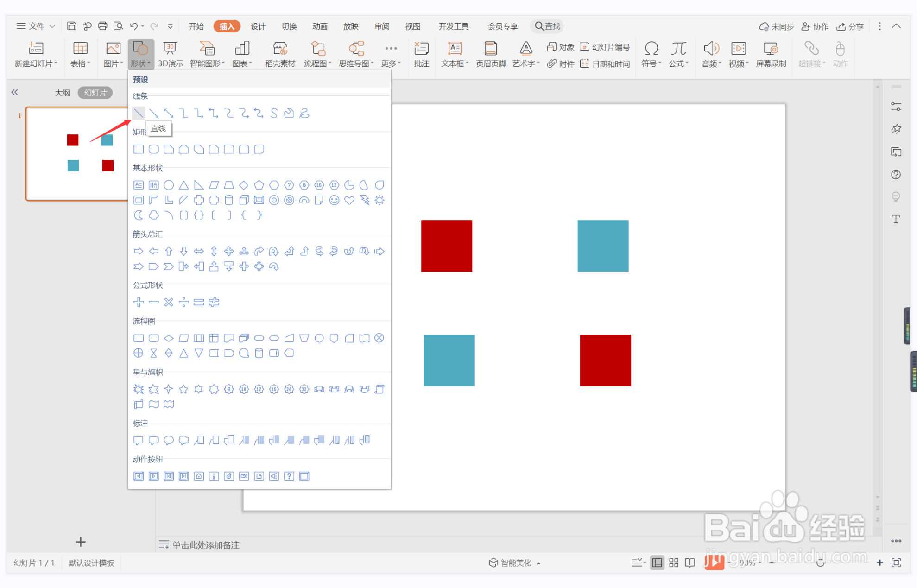Open the 设计 ribbon tab
This screenshot has width=917, height=588.
[x=258, y=26]
